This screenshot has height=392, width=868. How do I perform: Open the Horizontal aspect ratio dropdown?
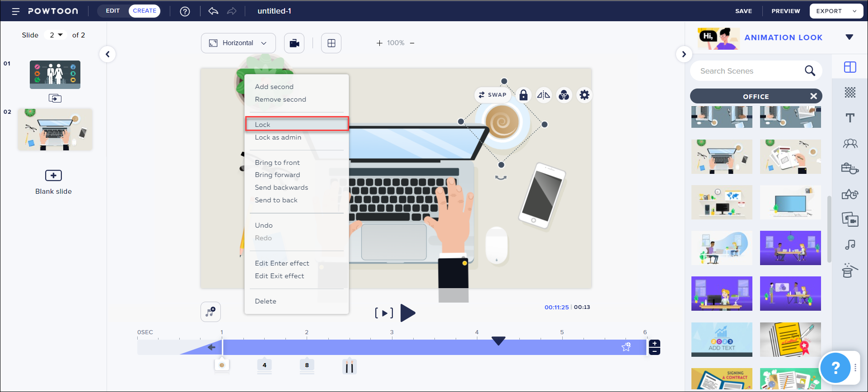click(x=238, y=43)
